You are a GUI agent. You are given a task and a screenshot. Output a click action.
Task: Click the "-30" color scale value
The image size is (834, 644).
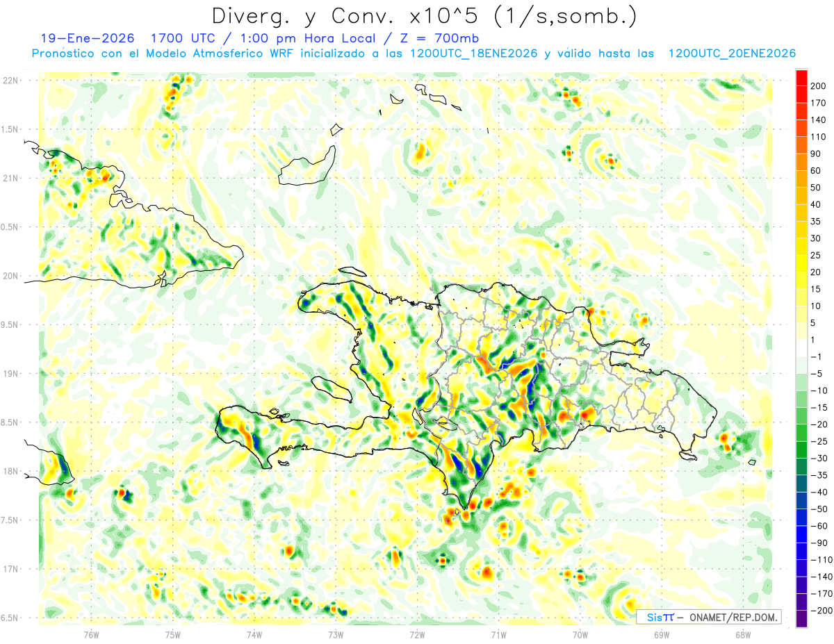pos(818,458)
